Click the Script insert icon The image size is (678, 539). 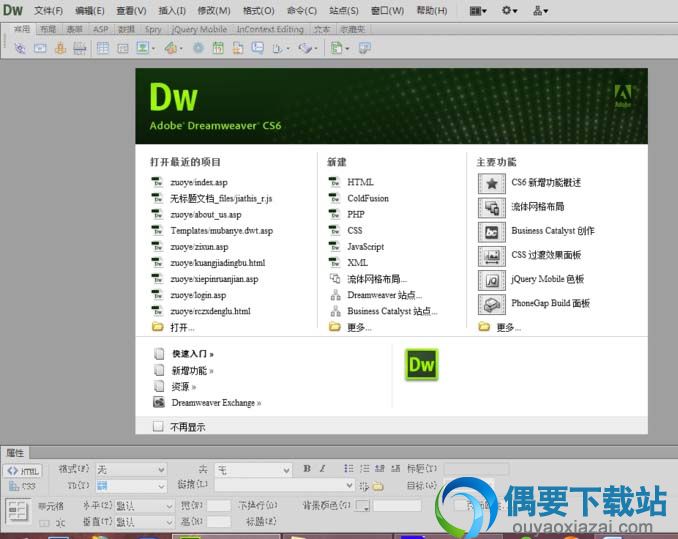tap(305, 48)
